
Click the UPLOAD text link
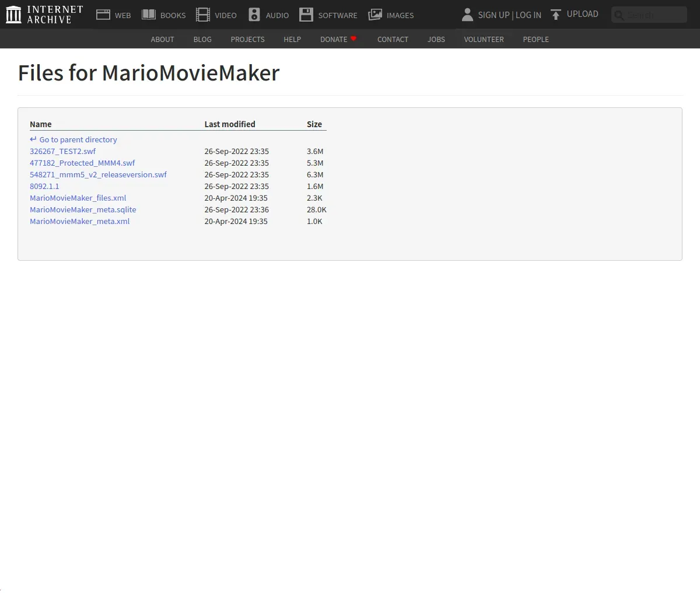point(583,14)
